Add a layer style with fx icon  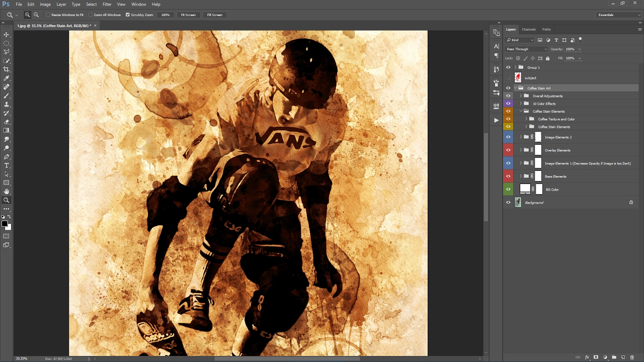coord(587,357)
